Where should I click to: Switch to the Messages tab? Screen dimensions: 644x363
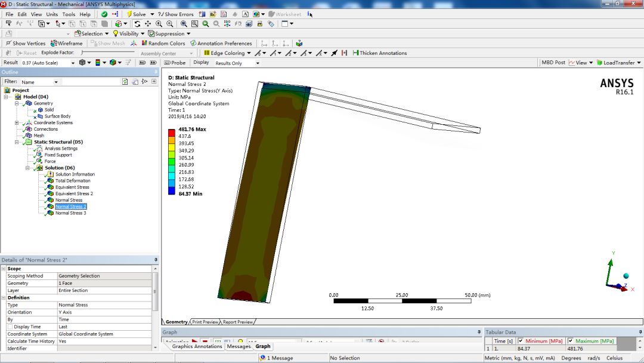239,346
